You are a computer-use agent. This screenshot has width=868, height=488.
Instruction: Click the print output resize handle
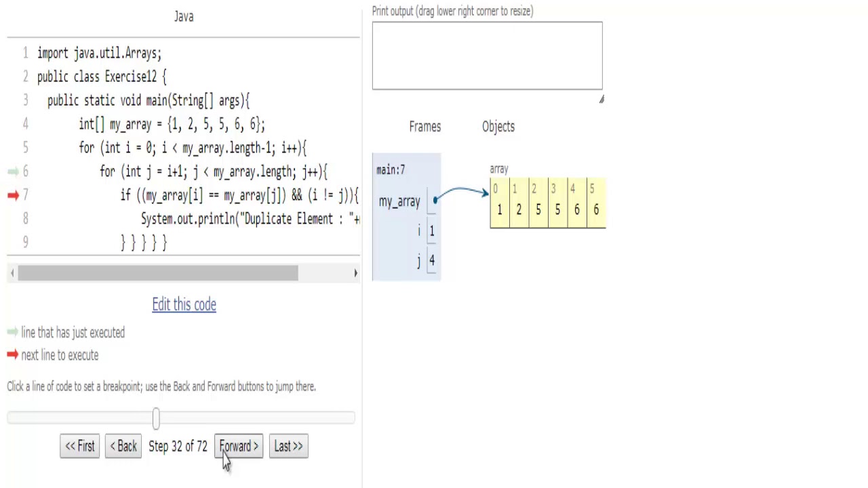pyautogui.click(x=601, y=100)
